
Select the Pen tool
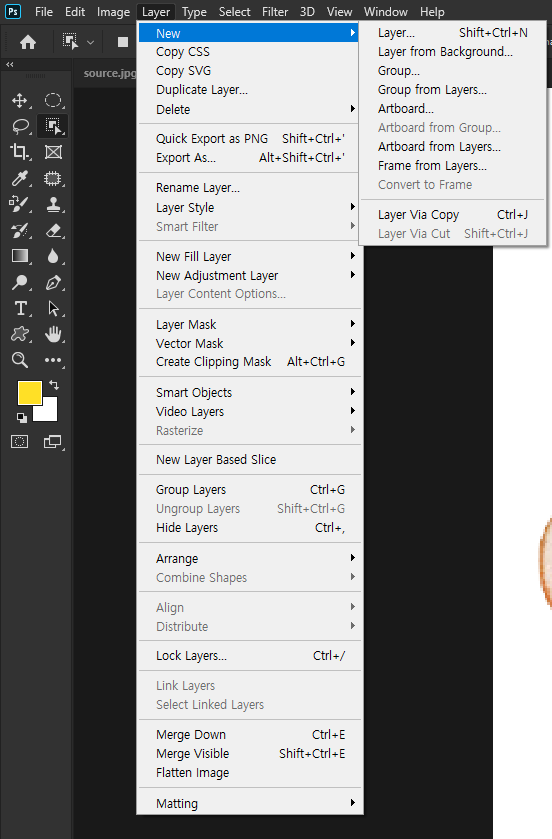point(52,282)
